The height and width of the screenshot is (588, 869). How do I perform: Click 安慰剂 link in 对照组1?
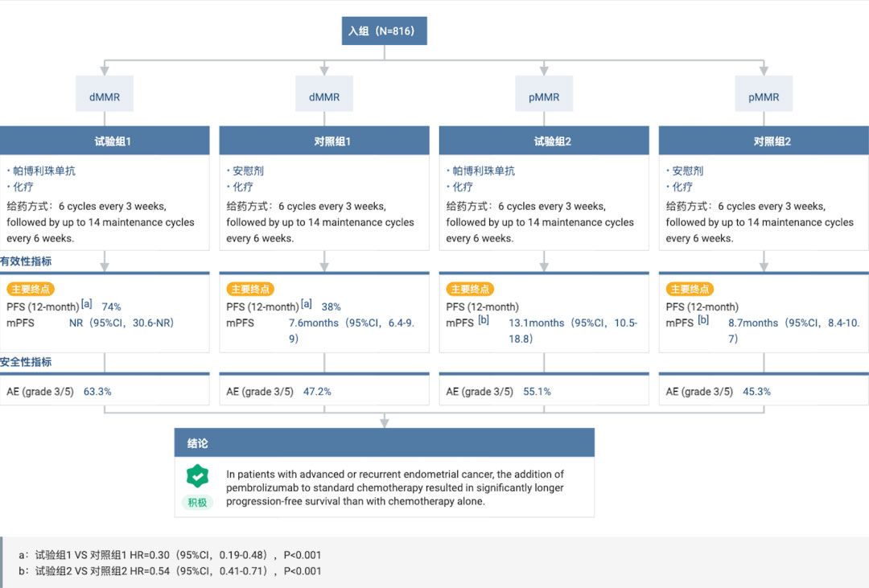[247, 171]
